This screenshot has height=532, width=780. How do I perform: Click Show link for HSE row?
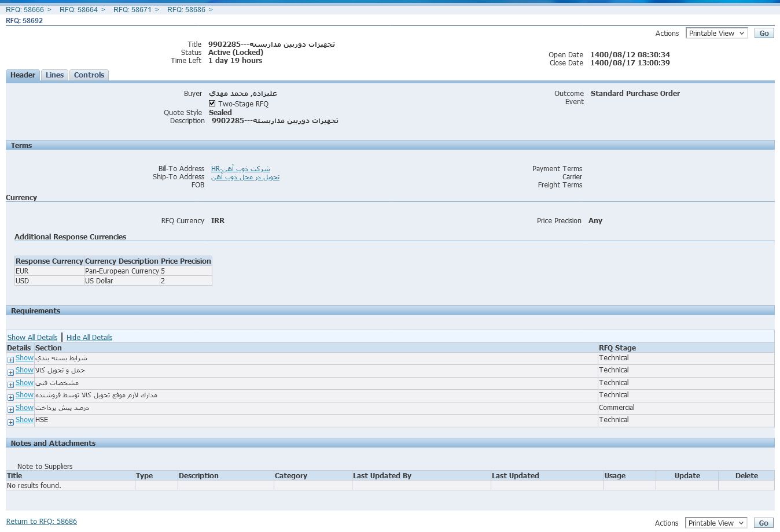[24, 420]
